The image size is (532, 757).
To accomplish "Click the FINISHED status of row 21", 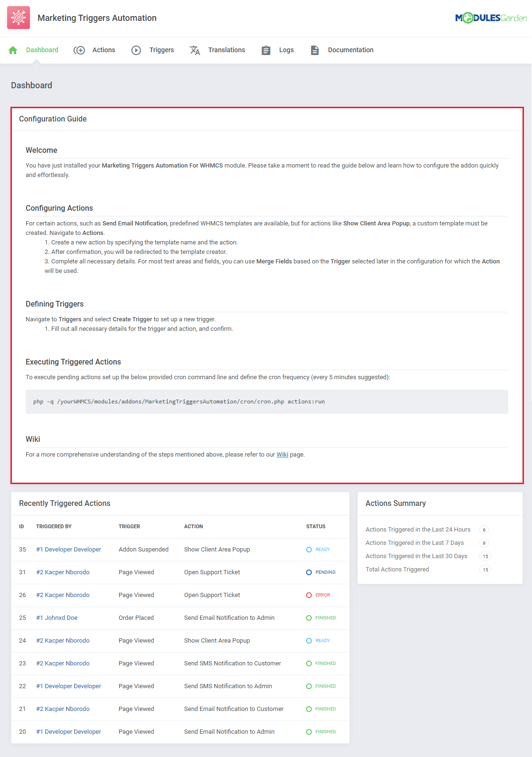I will [x=321, y=709].
